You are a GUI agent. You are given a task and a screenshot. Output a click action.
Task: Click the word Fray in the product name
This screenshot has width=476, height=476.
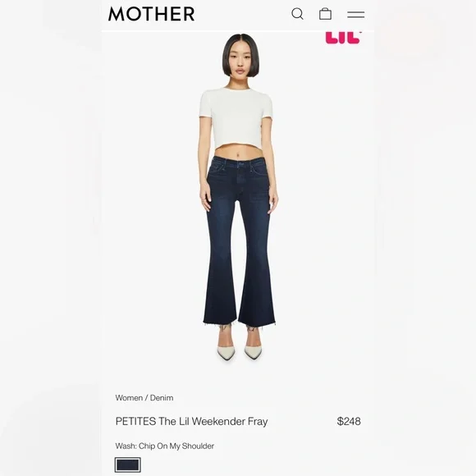[258, 422]
